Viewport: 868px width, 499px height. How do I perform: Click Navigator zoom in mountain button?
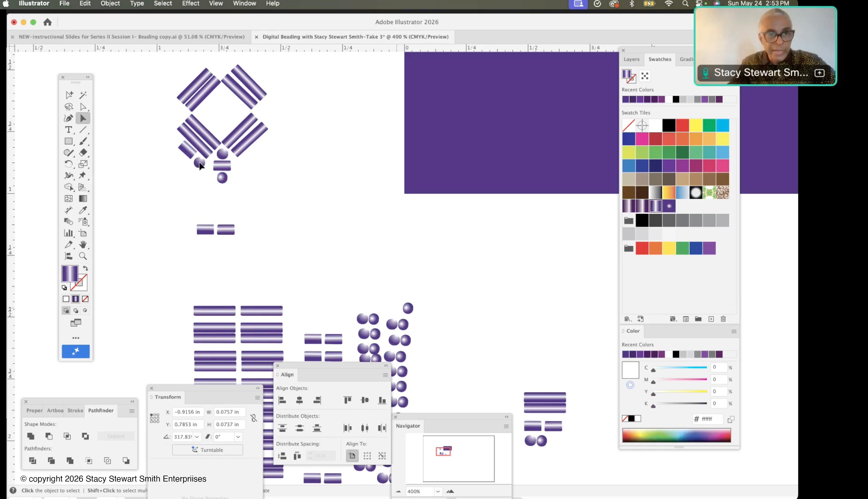pos(450,492)
